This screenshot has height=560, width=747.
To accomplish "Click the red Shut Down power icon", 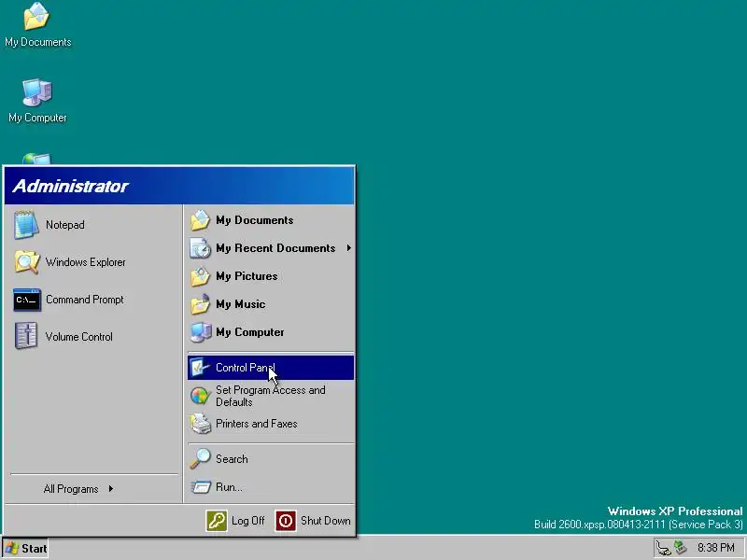I will pyautogui.click(x=286, y=521).
